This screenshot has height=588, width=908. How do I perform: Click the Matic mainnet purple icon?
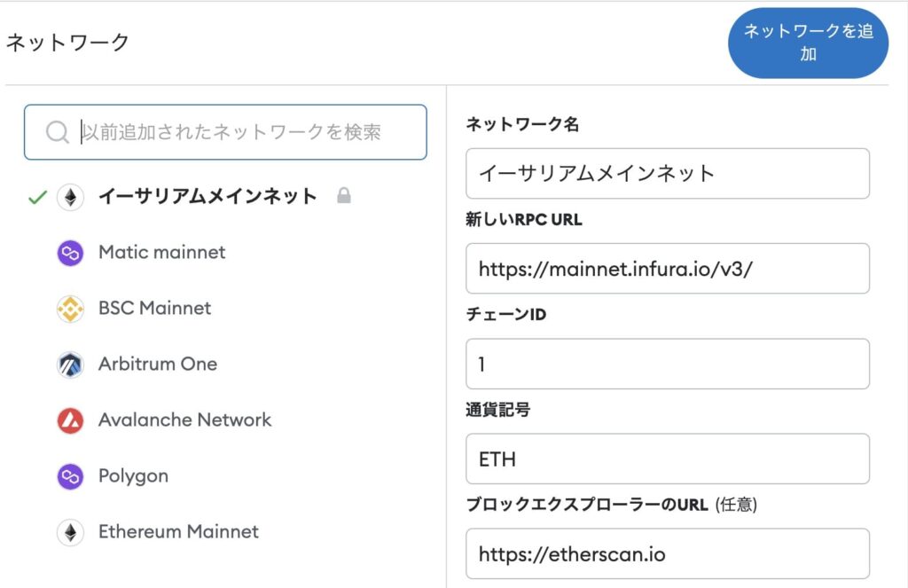click(x=71, y=253)
